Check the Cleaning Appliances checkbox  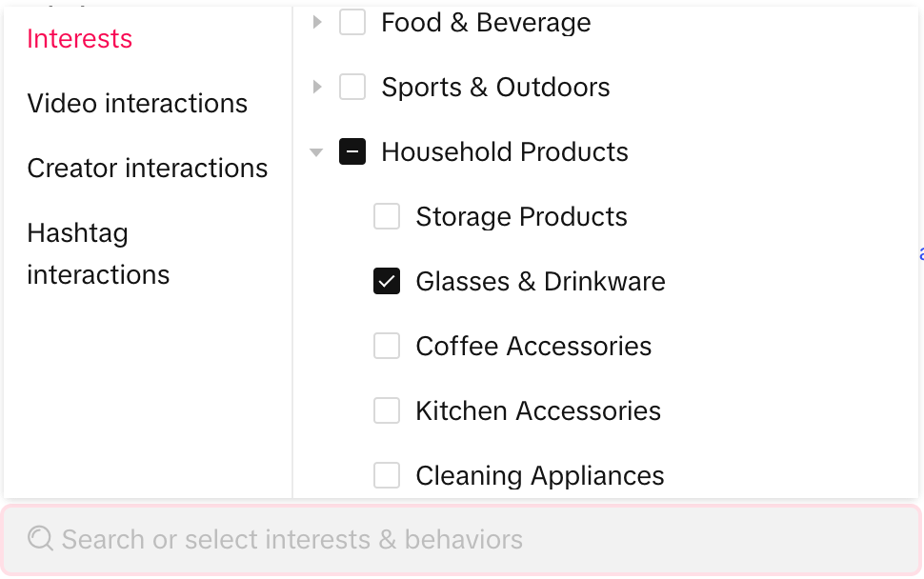pos(387,475)
